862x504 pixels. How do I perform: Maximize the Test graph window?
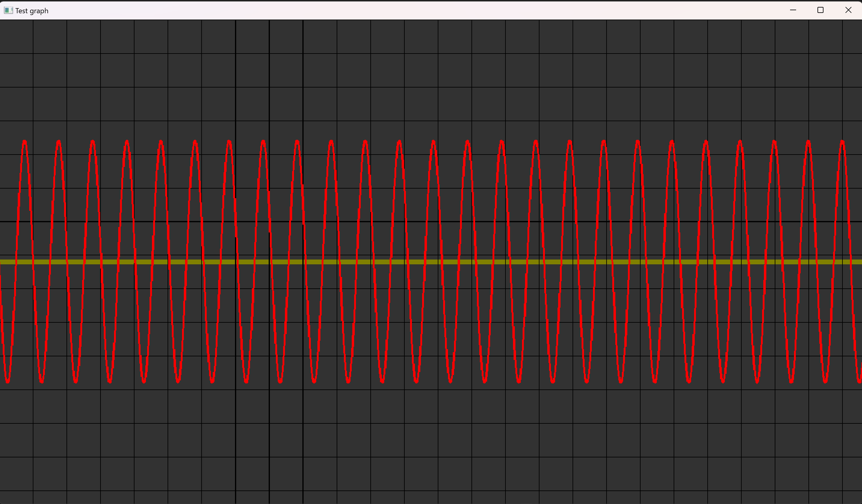tap(820, 10)
